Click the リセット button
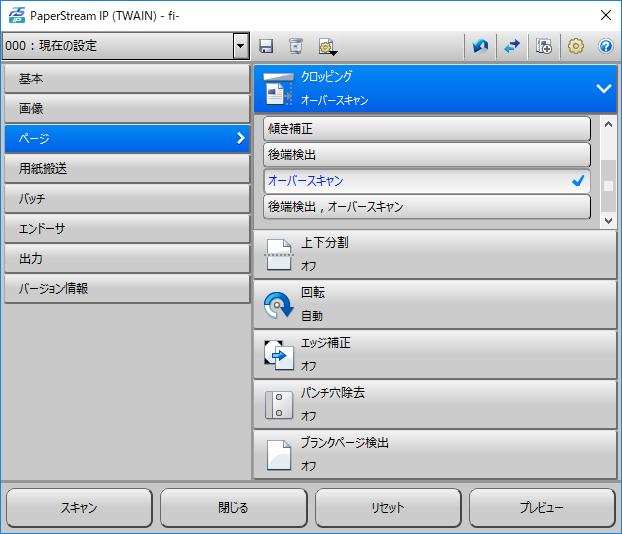Viewport: 622px width, 534px height. 388,507
